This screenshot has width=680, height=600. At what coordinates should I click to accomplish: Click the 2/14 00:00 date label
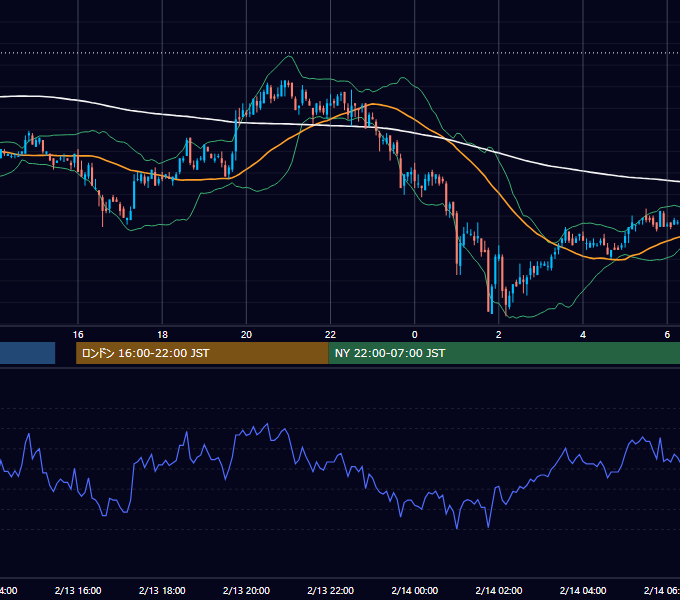coord(415,590)
